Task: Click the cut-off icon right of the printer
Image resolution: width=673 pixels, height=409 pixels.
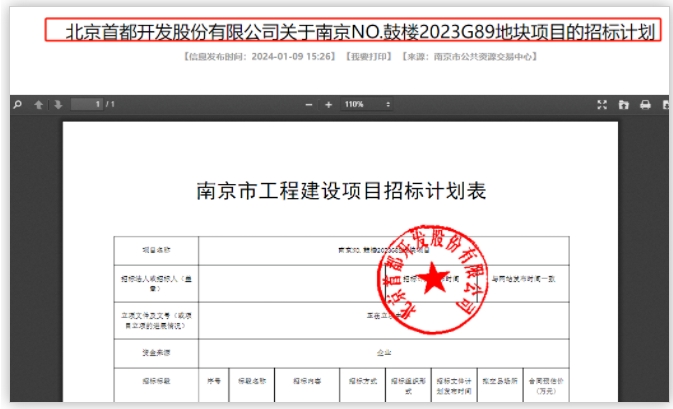Action: 666,105
